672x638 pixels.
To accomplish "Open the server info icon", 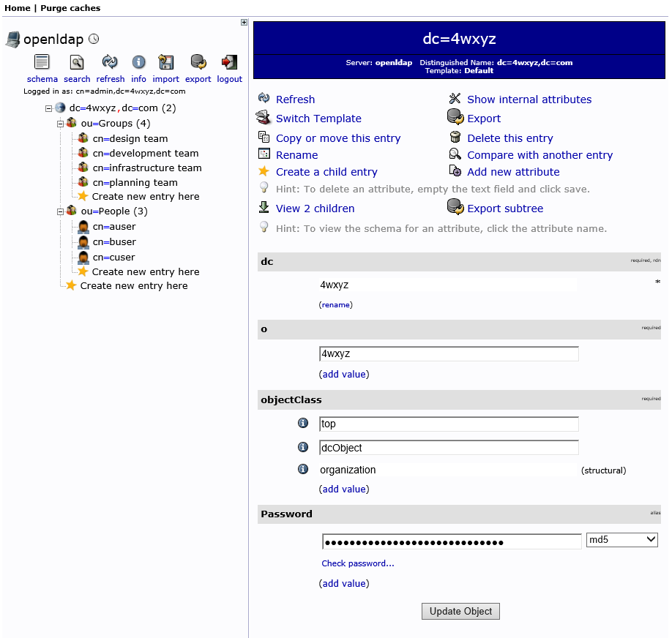I will coord(138,63).
